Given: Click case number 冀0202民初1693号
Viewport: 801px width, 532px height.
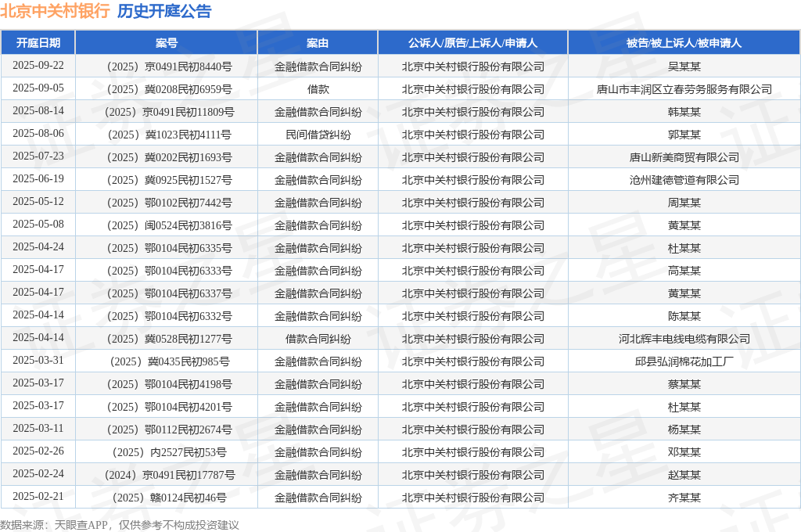Looking at the screenshot, I should click(x=169, y=157).
